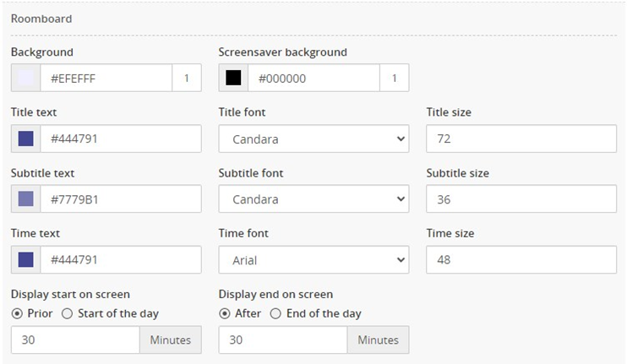Open the Screensaver background black swatch

click(233, 78)
